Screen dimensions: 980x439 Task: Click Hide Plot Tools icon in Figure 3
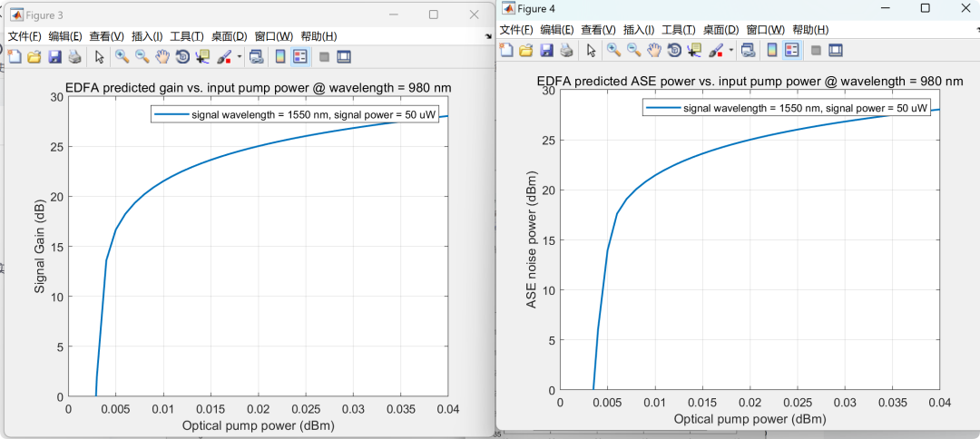click(x=324, y=57)
